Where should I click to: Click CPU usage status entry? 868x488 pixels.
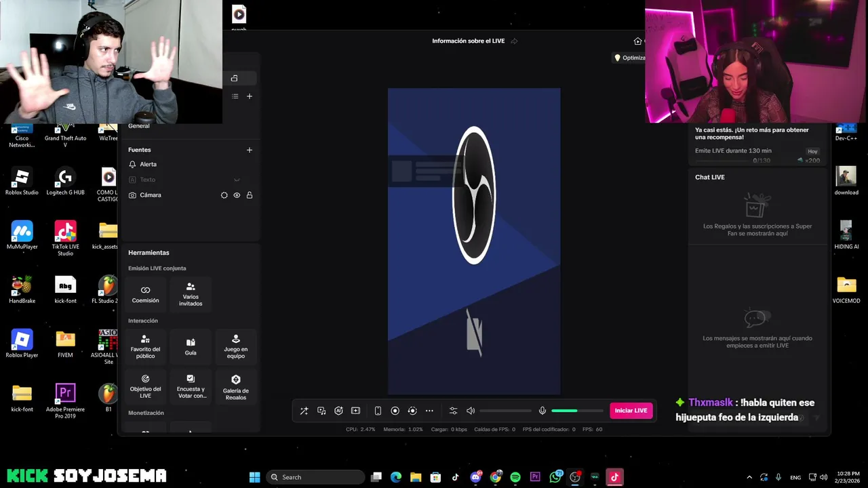click(x=360, y=430)
